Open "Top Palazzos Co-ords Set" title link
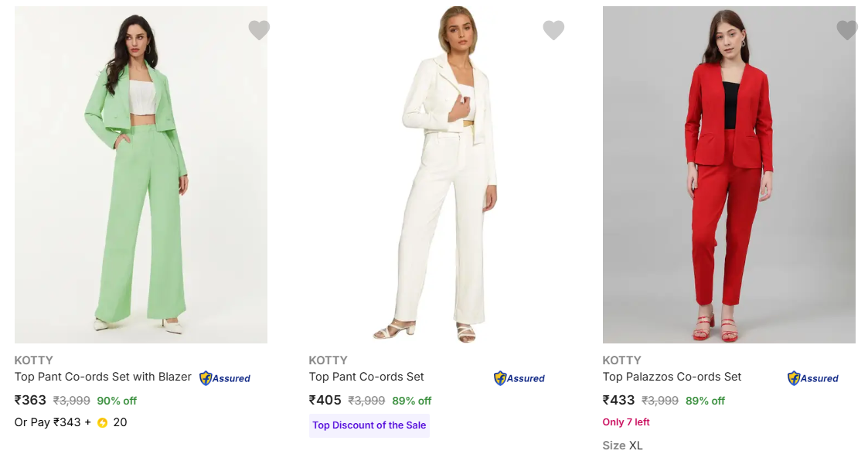Viewport: 868px width, 461px height. 672,377
